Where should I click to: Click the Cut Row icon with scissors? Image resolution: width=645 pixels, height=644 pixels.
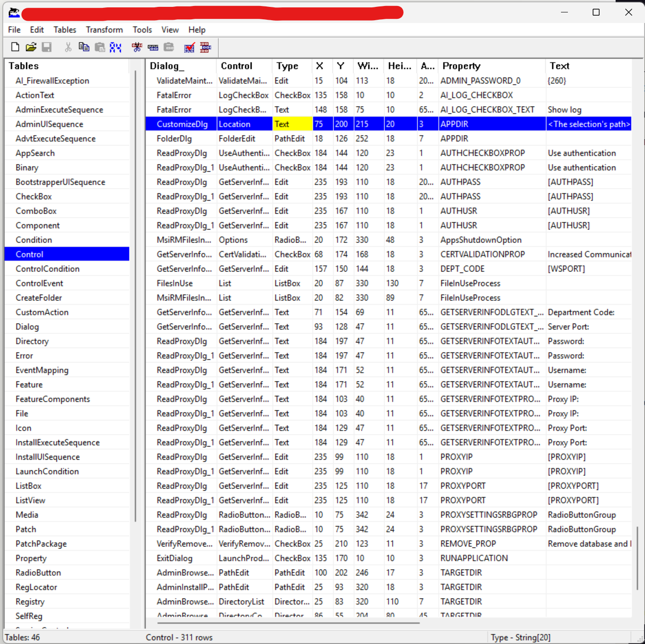coord(137,47)
